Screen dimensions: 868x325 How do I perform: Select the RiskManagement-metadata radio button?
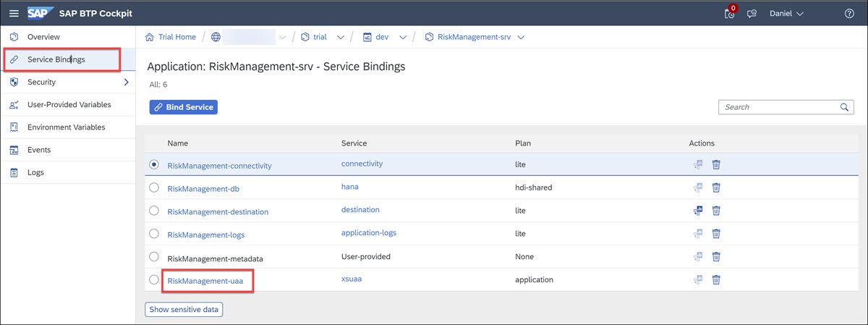pyautogui.click(x=153, y=256)
